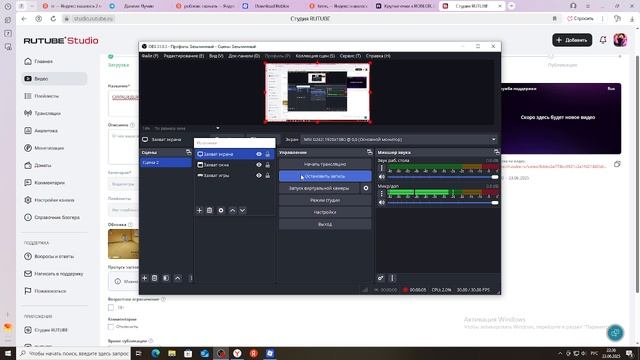Open Mic/Aux options dots
Screen dimensions: 640x360
(382, 193)
